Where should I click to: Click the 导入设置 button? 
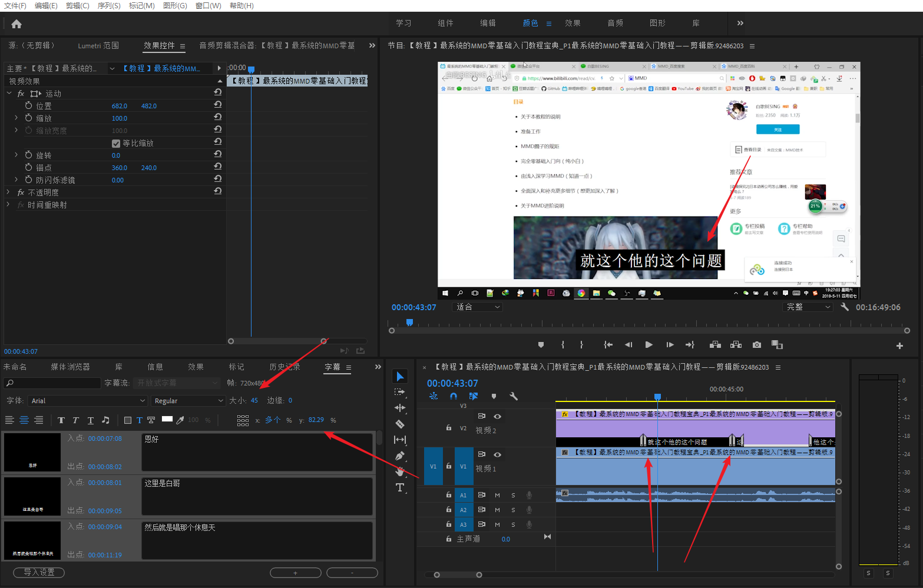(x=39, y=572)
